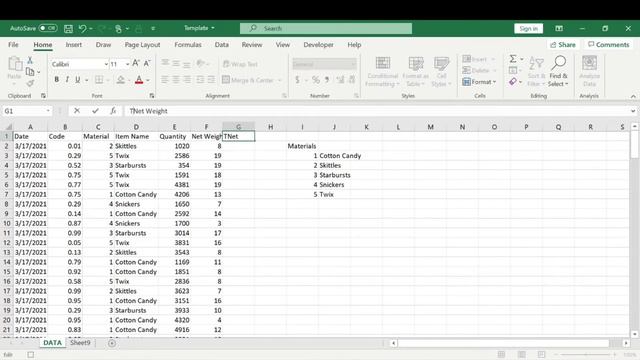This screenshot has height=360, width=640.
Task: Open the Customize Quick Access Toolbar arrow
Action: (x=153, y=29)
